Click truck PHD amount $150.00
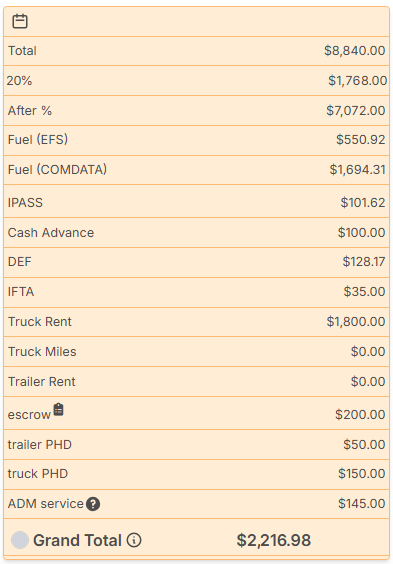 coord(361,474)
